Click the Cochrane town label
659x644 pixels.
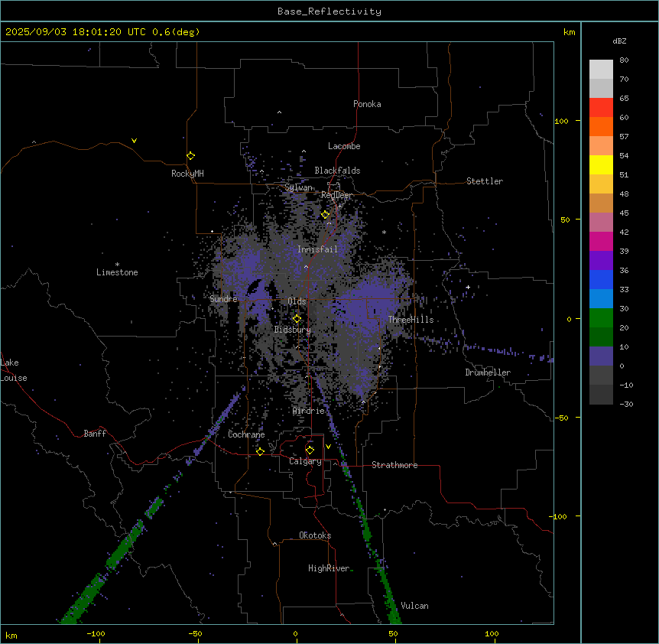click(246, 434)
